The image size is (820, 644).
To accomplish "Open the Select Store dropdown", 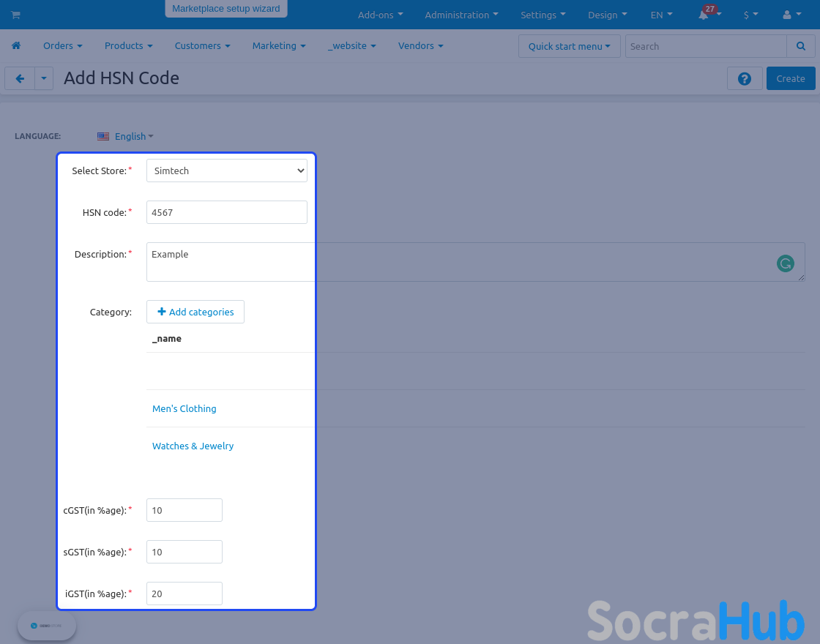I will tap(226, 171).
